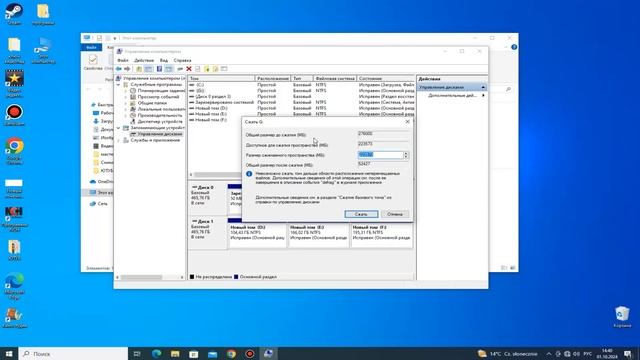Click the Back arrow toolbar icon
The width and height of the screenshot is (640, 360).
(119, 69)
